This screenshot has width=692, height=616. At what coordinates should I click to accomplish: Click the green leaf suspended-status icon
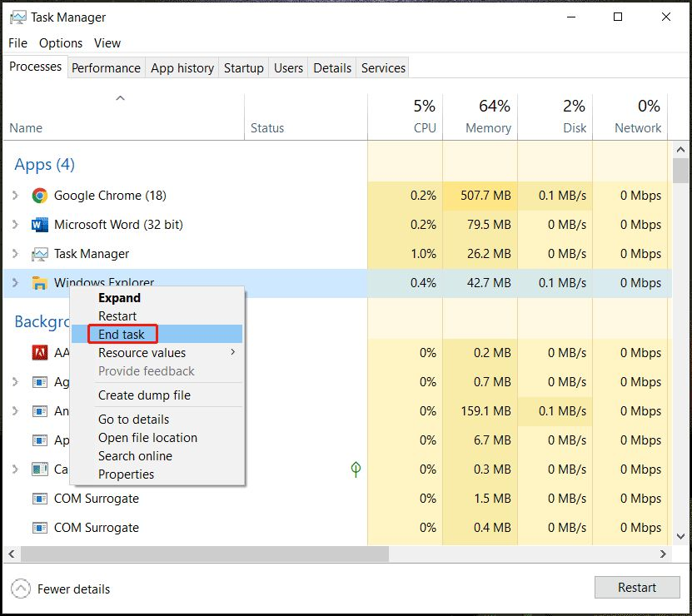pos(356,469)
